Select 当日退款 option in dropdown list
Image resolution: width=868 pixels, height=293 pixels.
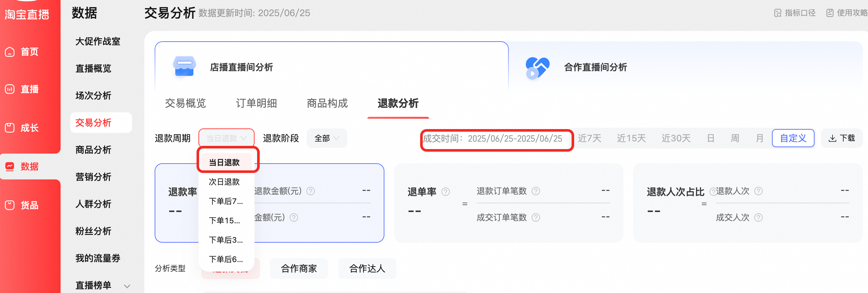click(227, 163)
